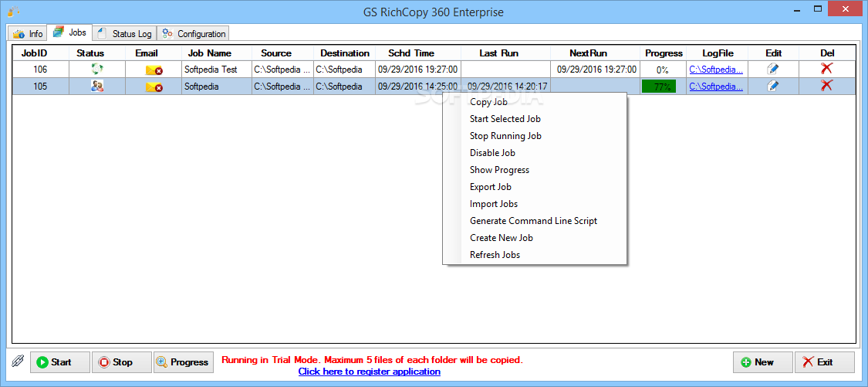The width and height of the screenshot is (868, 387).
Task: Click the Destination cell in job 105 row
Action: [344, 87]
